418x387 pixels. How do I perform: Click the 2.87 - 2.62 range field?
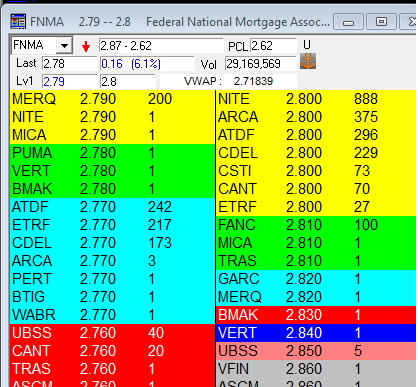(x=161, y=46)
